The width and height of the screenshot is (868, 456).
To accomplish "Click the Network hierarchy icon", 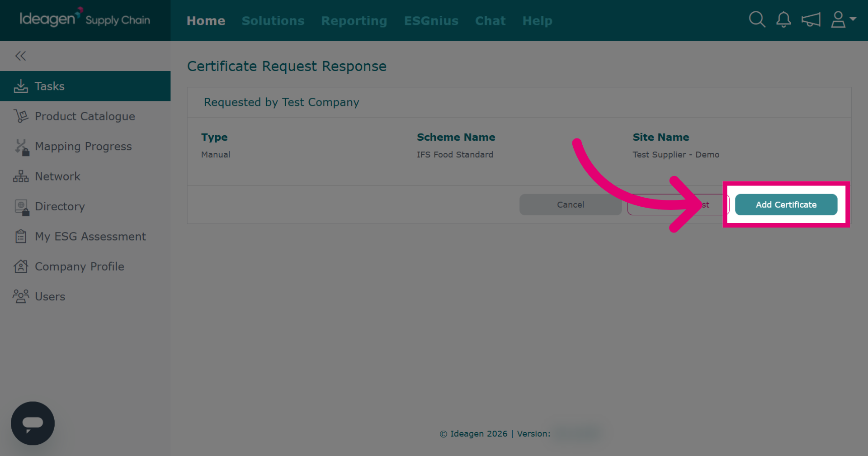I will (x=21, y=176).
